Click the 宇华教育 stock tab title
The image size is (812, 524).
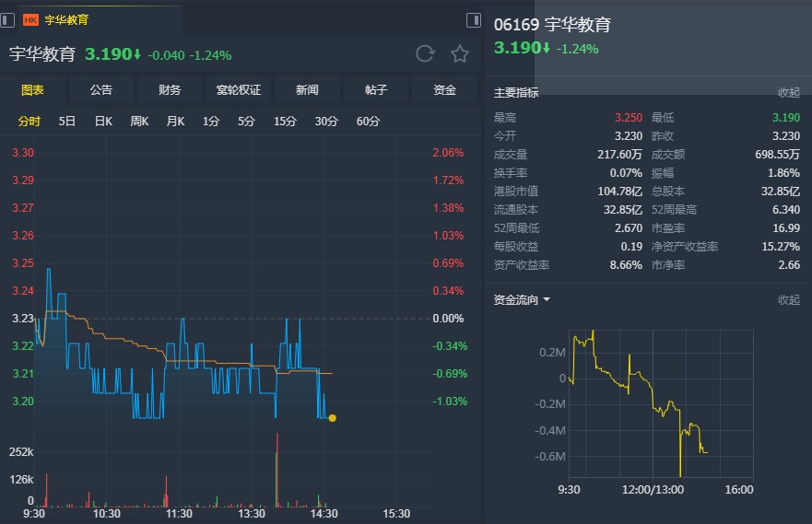click(67, 19)
